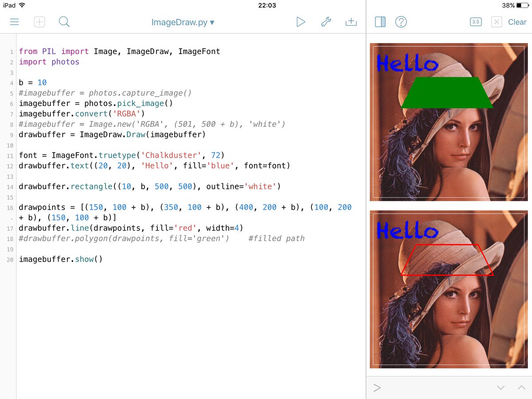This screenshot has height=399, width=532.
Task: Open the add-to-tray plus icon
Action: [351, 22]
